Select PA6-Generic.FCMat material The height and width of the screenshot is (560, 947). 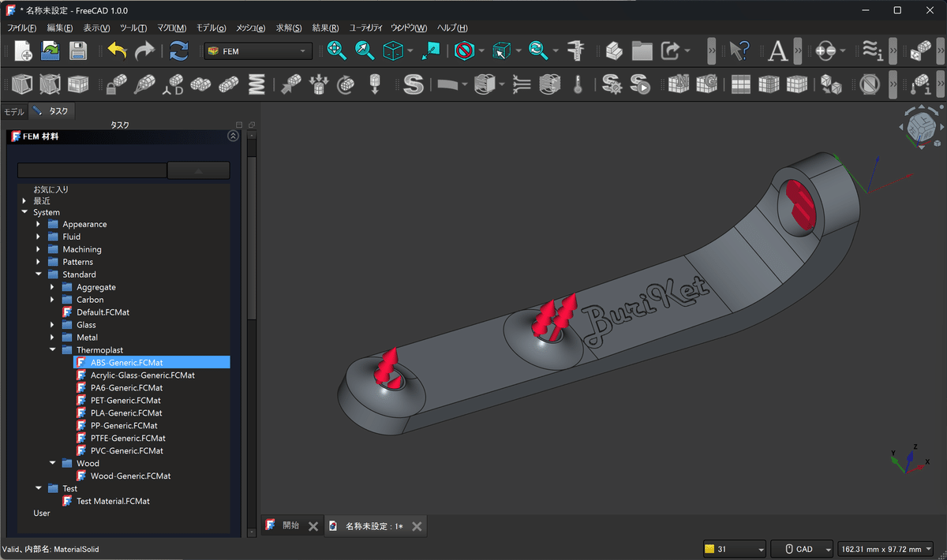click(126, 387)
